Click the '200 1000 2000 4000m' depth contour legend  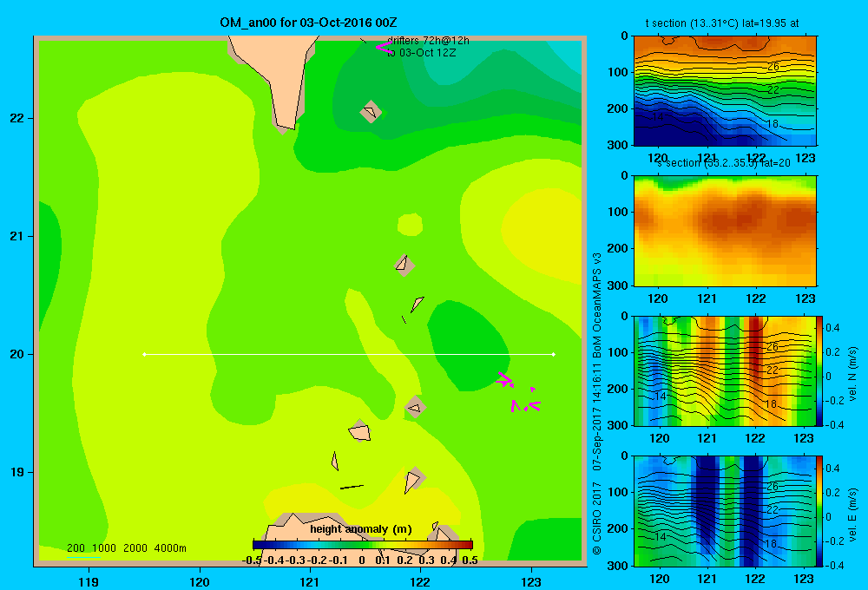pyautogui.click(x=126, y=548)
